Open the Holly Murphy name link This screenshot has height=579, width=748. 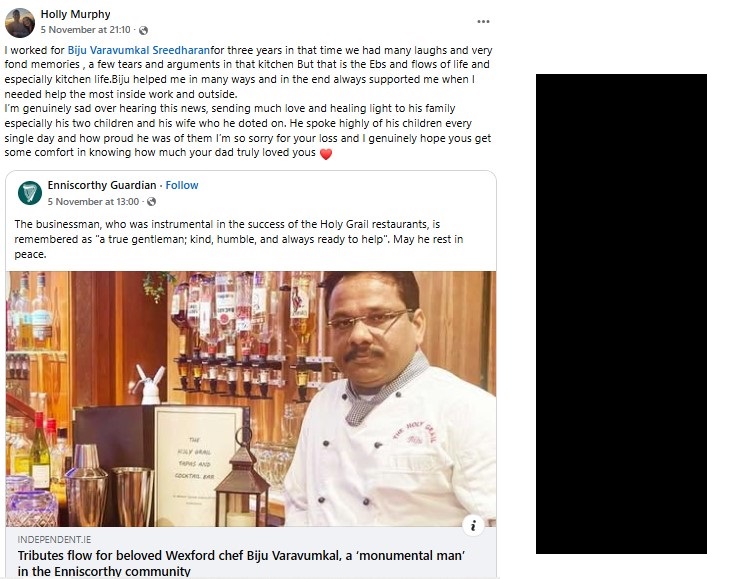[x=75, y=14]
